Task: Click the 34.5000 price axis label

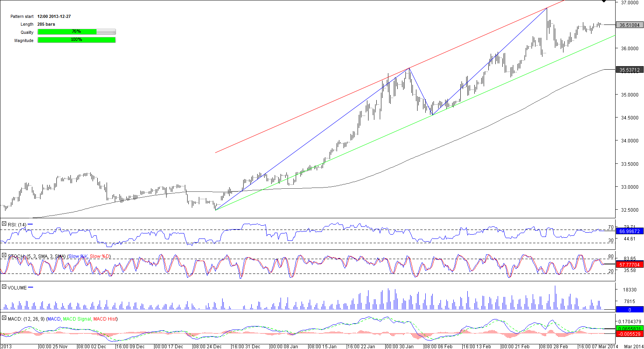Action: [x=630, y=118]
